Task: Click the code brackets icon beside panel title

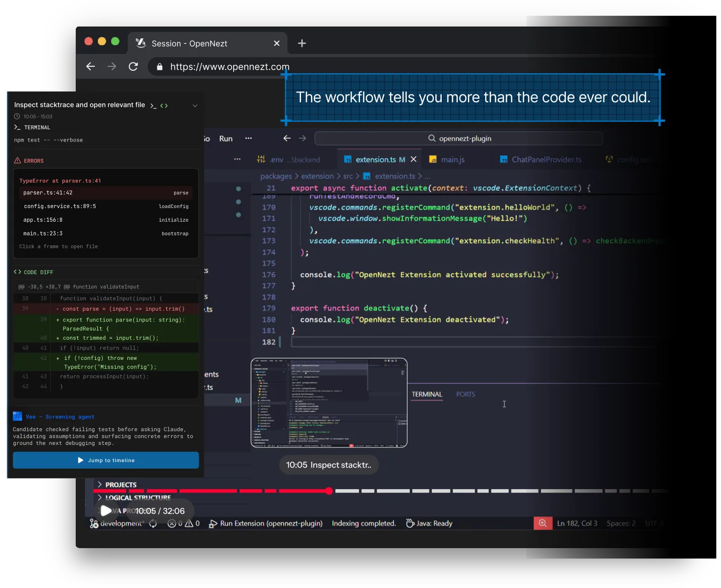Action: pyautogui.click(x=164, y=106)
